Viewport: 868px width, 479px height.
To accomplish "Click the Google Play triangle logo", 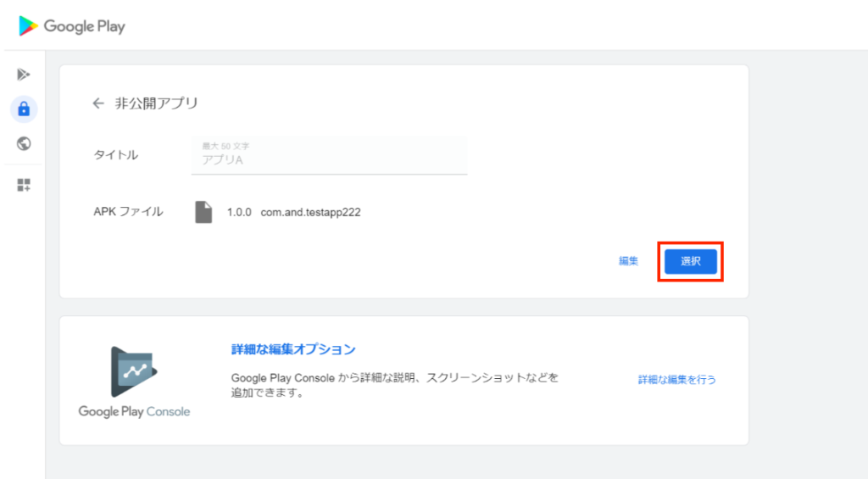I will pos(28,26).
